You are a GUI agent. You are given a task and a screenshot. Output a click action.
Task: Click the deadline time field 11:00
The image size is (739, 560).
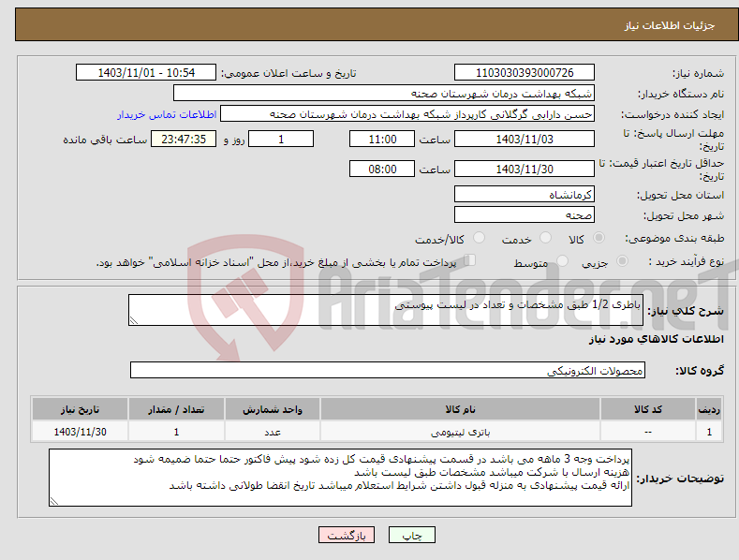[x=382, y=139]
